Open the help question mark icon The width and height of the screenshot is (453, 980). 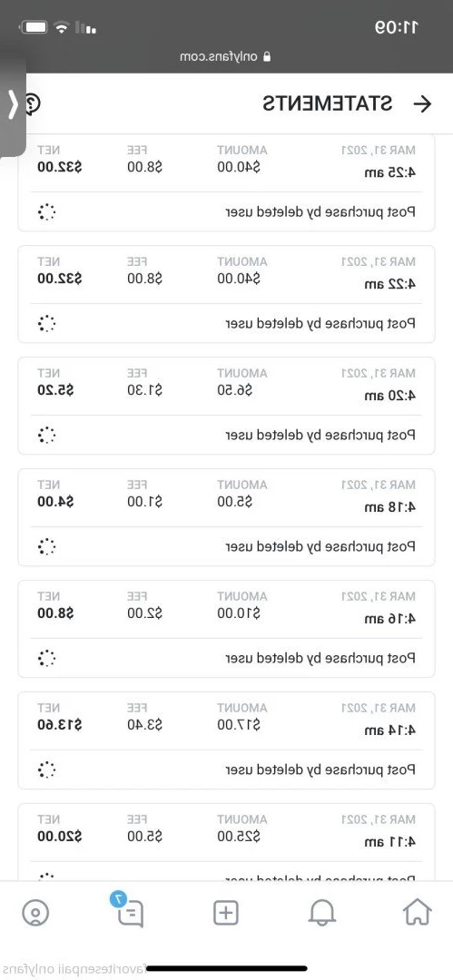[x=33, y=103]
